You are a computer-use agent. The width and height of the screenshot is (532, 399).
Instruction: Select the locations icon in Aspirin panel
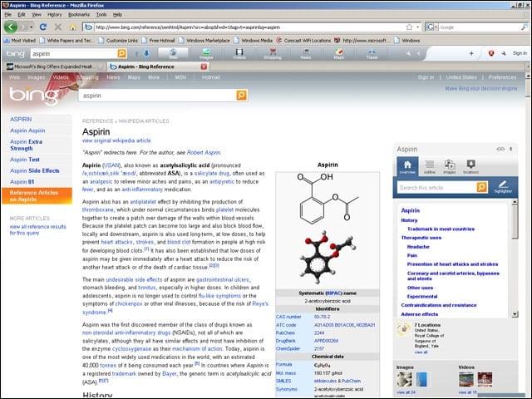point(470,166)
